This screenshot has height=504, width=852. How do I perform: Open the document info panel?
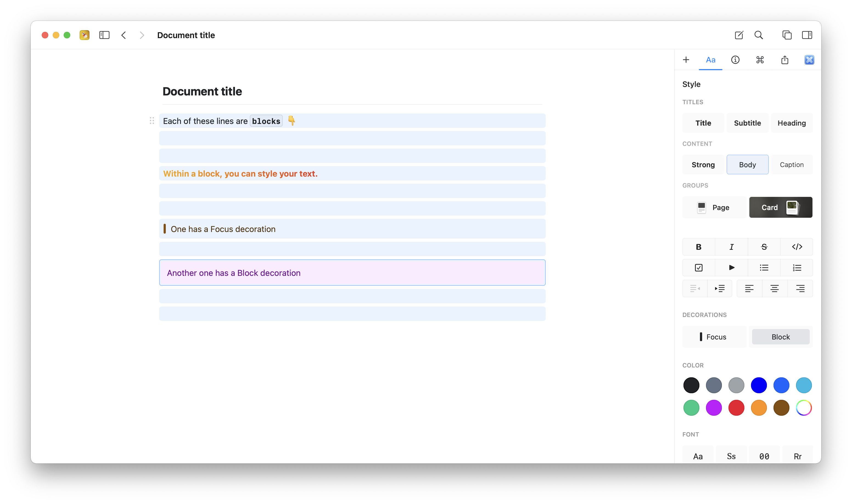tap(735, 60)
